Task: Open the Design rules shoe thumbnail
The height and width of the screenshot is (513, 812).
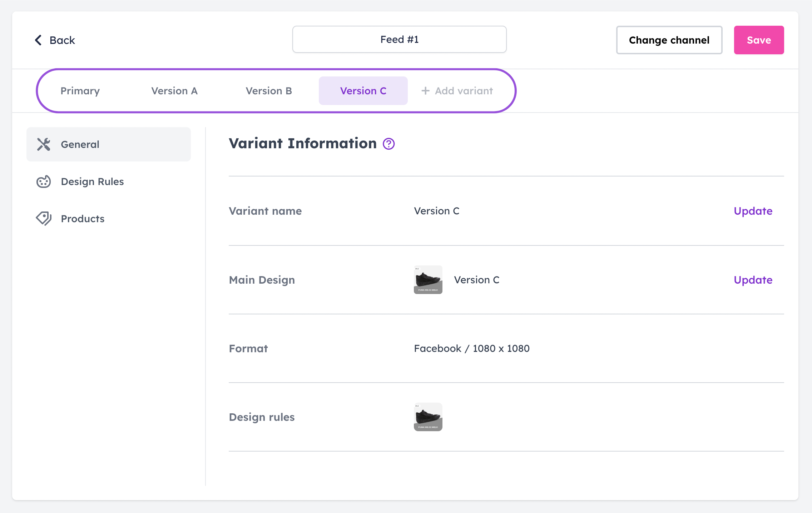Action: pyautogui.click(x=428, y=417)
